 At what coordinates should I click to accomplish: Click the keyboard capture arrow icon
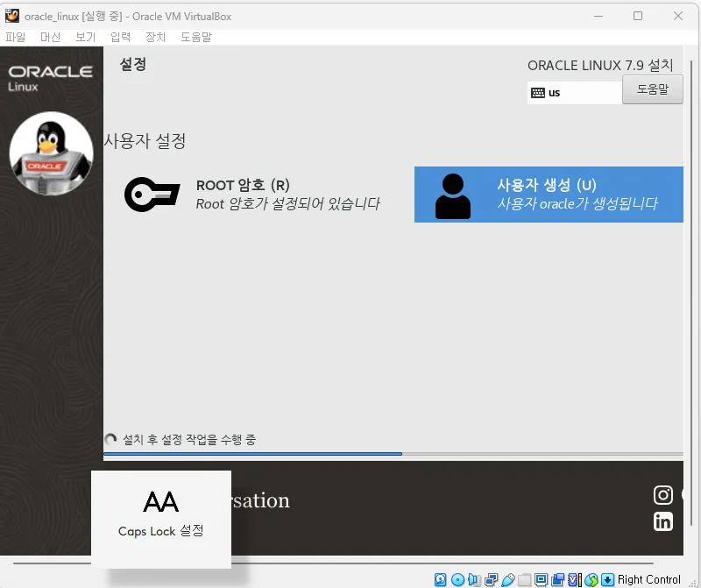(607, 580)
